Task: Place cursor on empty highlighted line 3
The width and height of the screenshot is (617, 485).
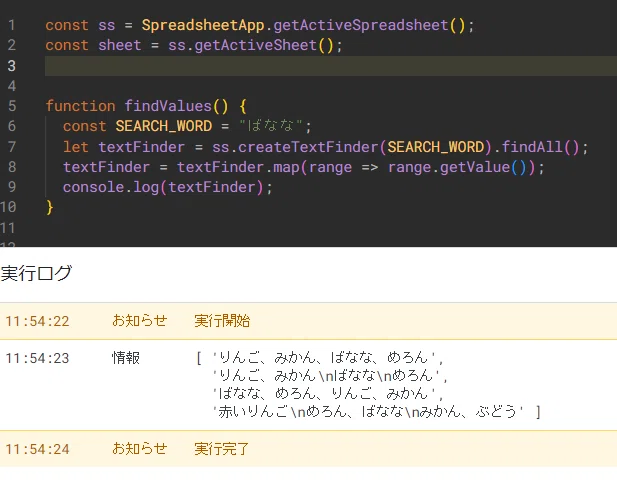Action: 331,66
